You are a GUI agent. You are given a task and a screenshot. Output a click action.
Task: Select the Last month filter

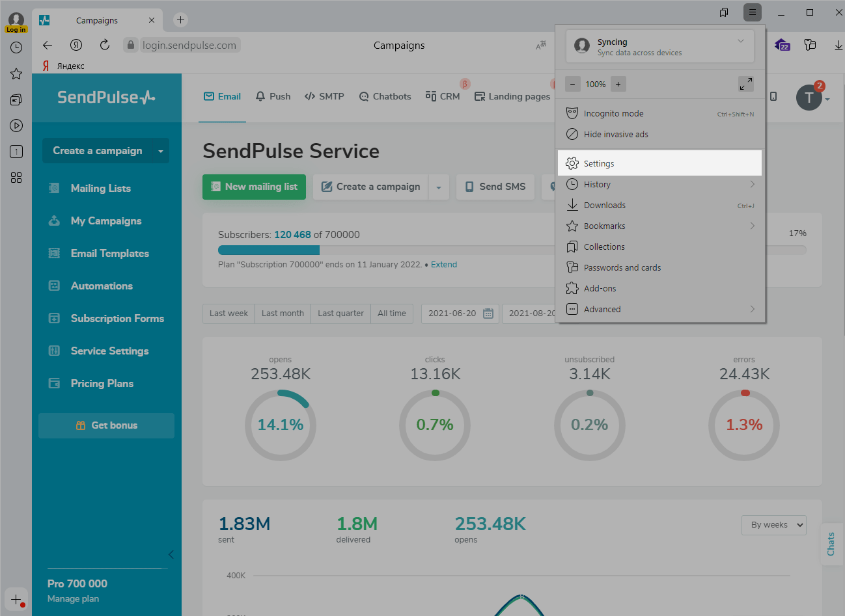tap(283, 313)
